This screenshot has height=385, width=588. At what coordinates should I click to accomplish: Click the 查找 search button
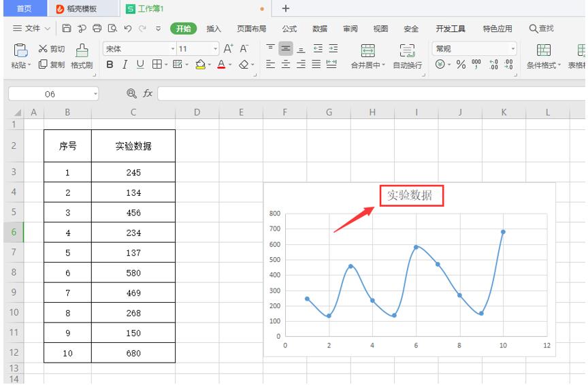541,29
